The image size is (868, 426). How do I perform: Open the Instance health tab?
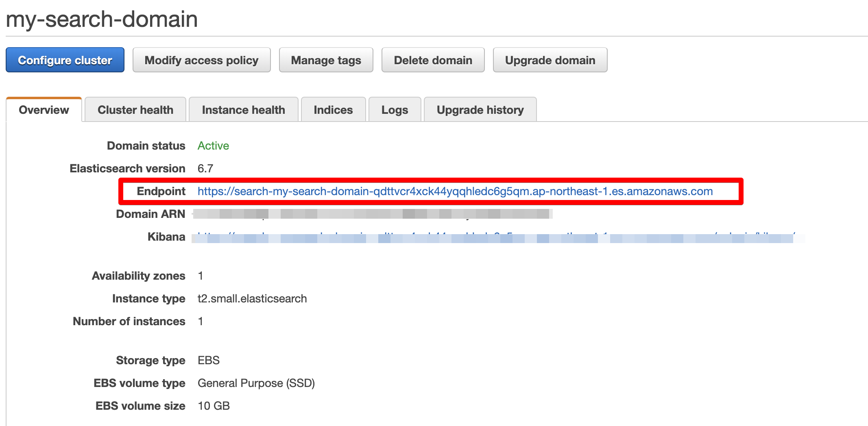tap(243, 109)
